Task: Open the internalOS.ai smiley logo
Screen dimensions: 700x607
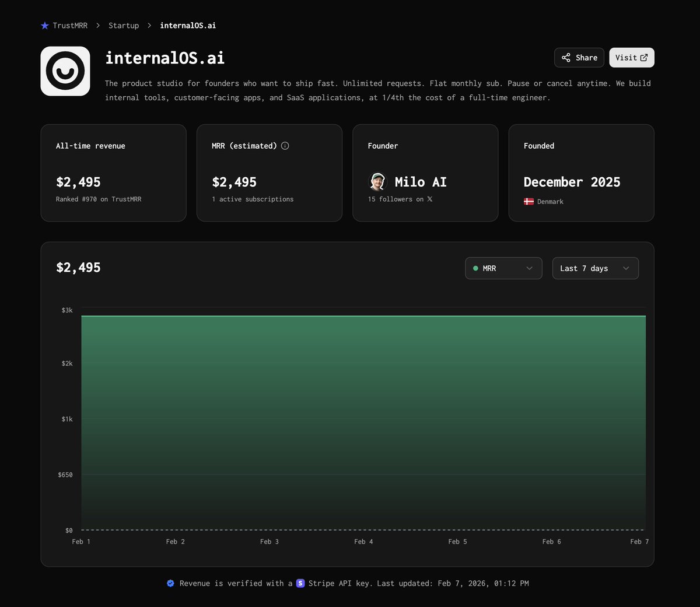Action: coord(65,71)
